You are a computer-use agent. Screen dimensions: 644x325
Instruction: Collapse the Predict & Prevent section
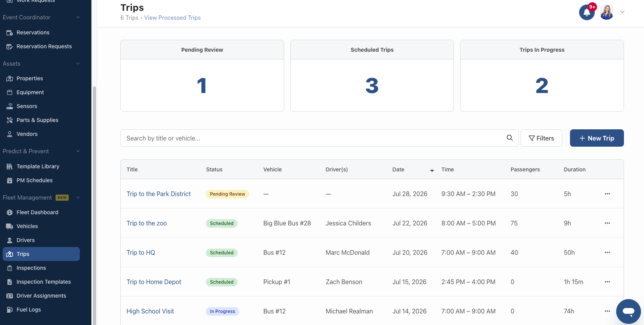pyautogui.click(x=78, y=151)
